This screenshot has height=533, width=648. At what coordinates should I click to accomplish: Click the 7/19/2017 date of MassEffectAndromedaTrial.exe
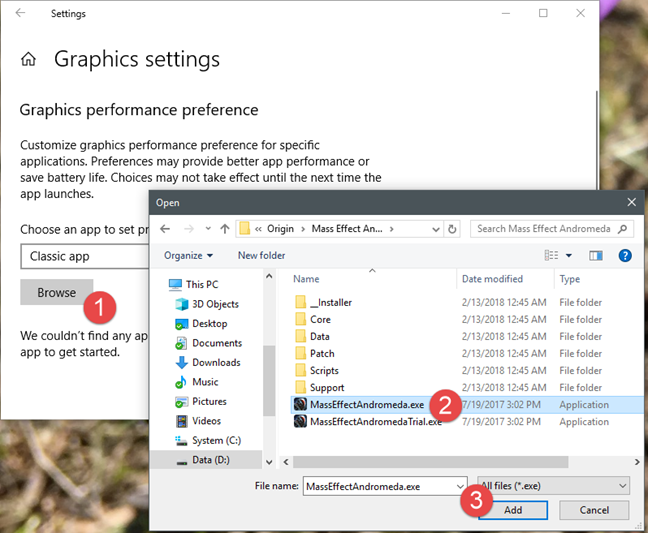[501, 421]
